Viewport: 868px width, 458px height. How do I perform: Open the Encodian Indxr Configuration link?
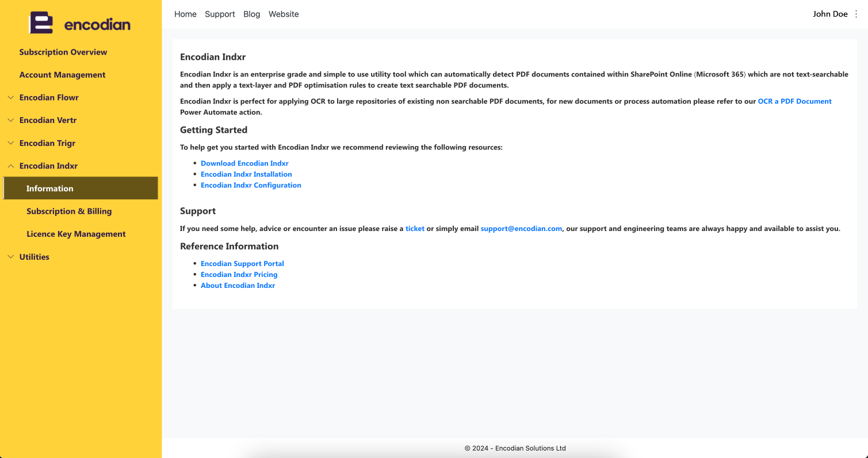pyautogui.click(x=251, y=185)
